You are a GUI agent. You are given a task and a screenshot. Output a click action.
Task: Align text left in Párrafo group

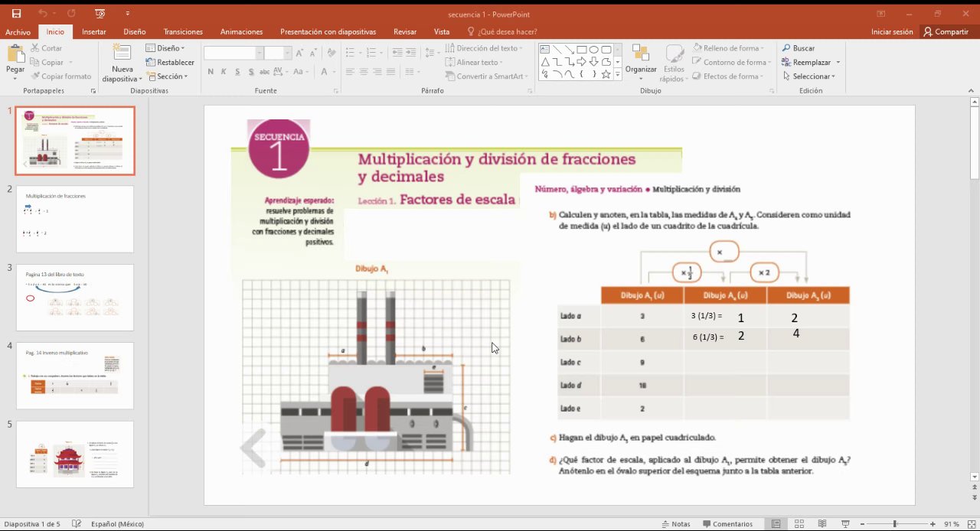[350, 72]
